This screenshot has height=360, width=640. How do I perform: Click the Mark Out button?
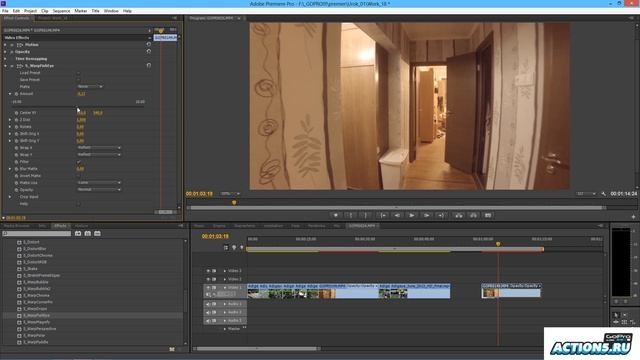tap(365, 216)
